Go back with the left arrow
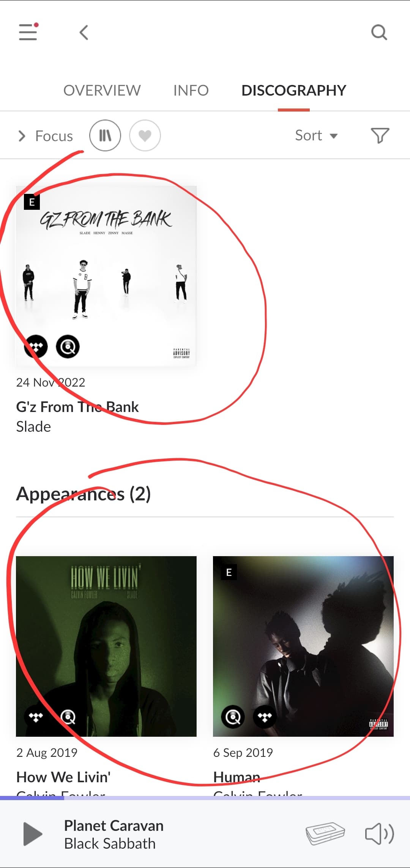 [x=84, y=32]
